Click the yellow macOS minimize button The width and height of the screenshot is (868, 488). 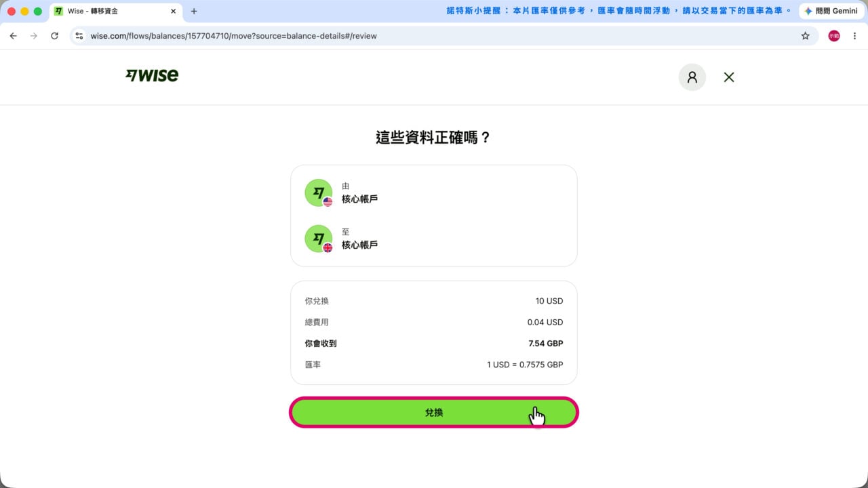pyautogui.click(x=24, y=12)
